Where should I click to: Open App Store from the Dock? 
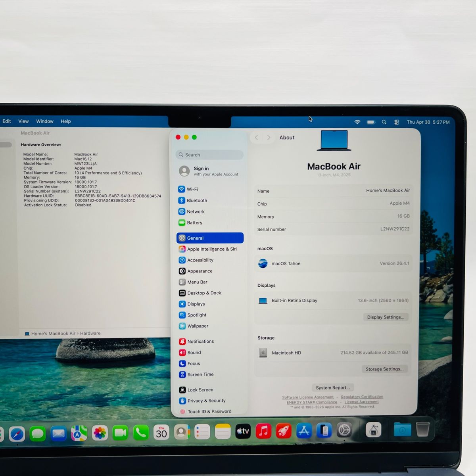pos(304,430)
